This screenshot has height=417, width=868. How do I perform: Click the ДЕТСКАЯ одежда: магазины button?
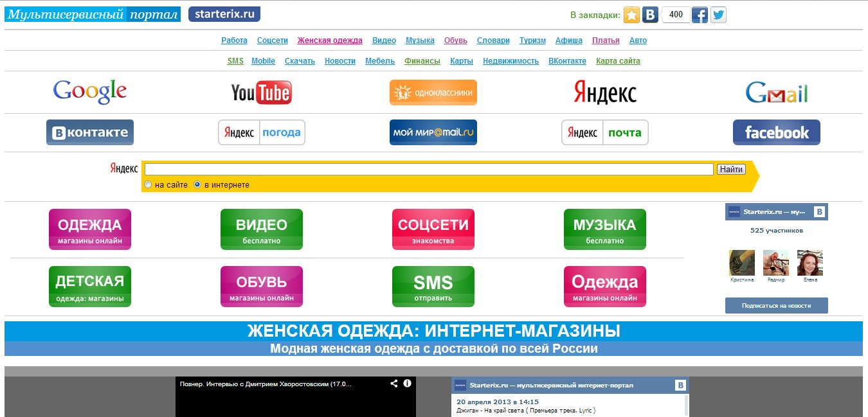point(90,287)
